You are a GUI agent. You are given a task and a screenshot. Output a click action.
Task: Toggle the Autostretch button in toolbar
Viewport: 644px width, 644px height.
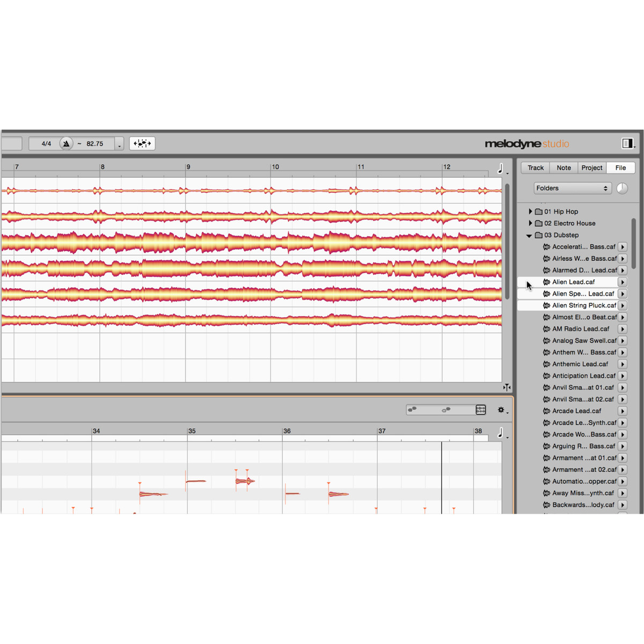142,144
